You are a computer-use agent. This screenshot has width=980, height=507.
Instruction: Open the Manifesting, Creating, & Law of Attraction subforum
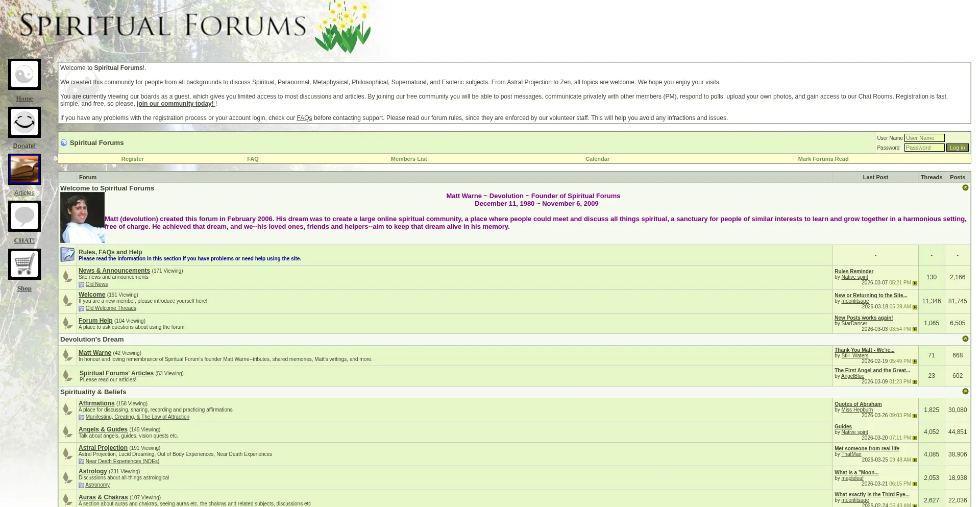point(137,417)
